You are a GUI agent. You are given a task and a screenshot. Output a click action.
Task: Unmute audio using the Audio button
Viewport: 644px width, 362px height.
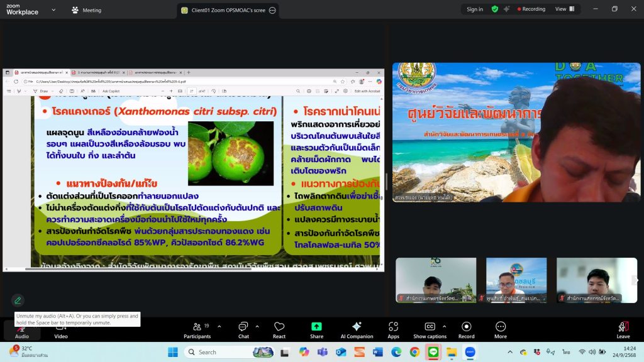[22, 330]
